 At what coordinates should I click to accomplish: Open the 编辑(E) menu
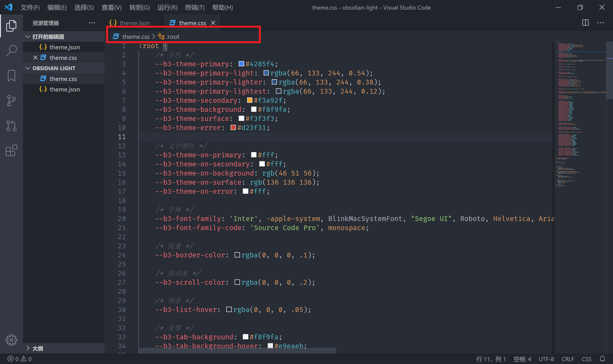(57, 8)
